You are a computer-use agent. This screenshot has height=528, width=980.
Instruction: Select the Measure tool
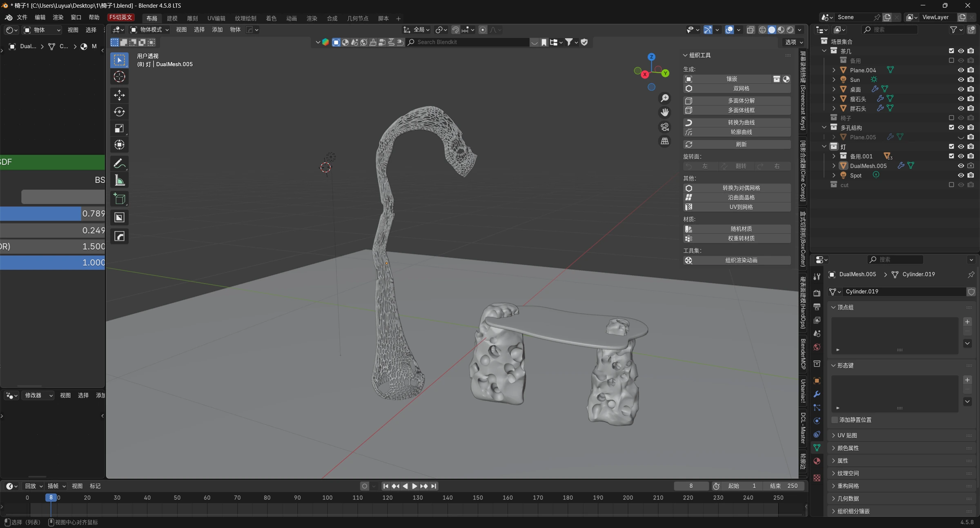pos(119,180)
